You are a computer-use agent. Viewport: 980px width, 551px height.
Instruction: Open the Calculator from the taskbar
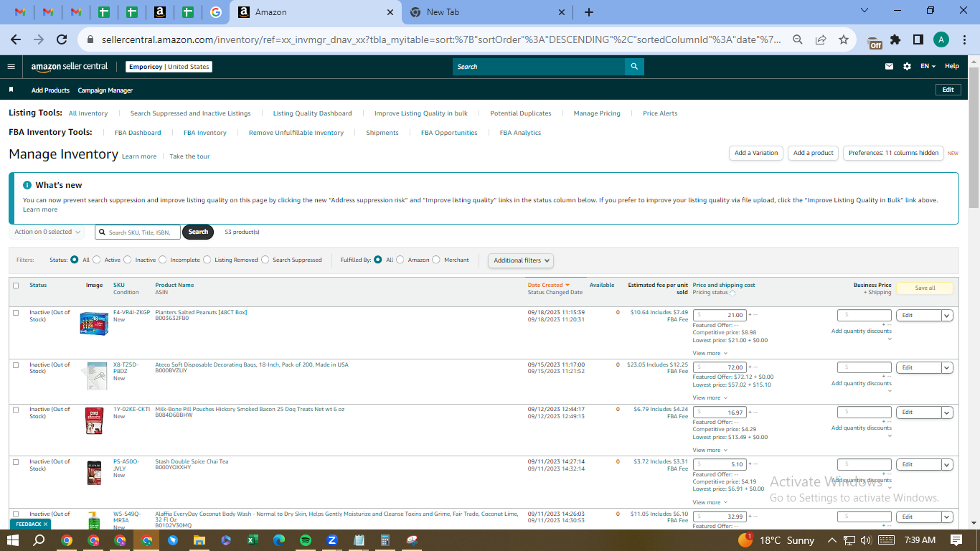pyautogui.click(x=385, y=540)
